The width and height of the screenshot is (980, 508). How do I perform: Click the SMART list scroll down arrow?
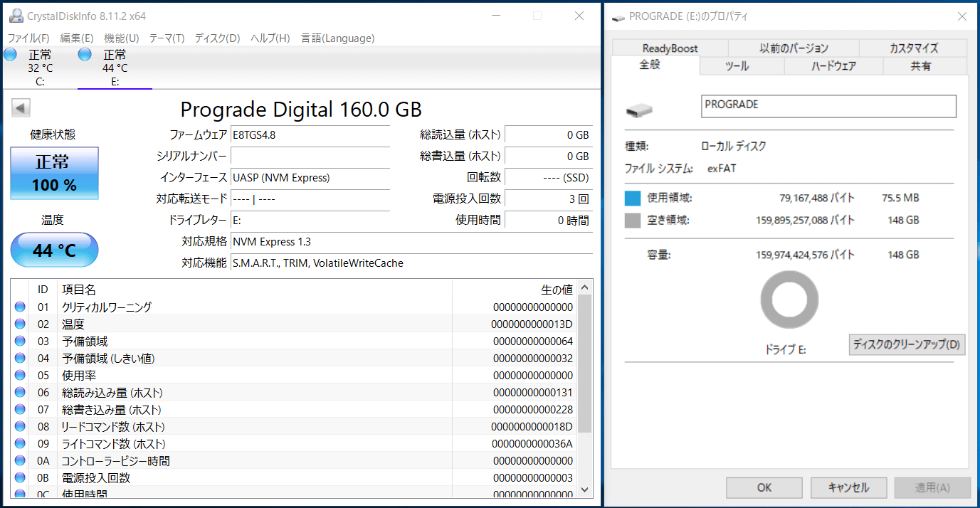click(584, 490)
